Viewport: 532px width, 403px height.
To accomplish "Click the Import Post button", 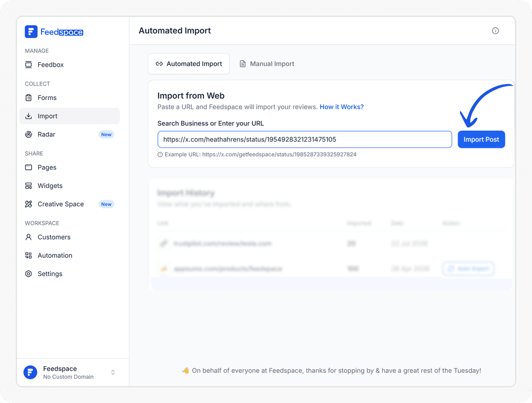I will point(481,139).
